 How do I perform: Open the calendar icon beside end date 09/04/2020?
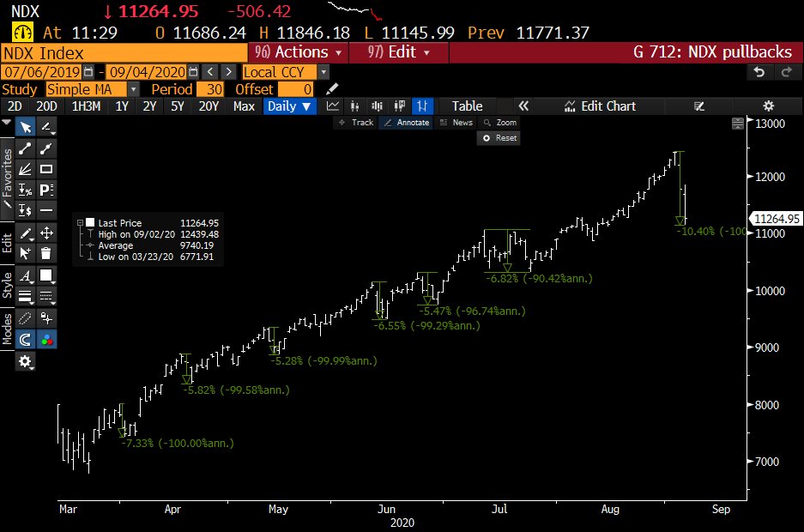(193, 72)
